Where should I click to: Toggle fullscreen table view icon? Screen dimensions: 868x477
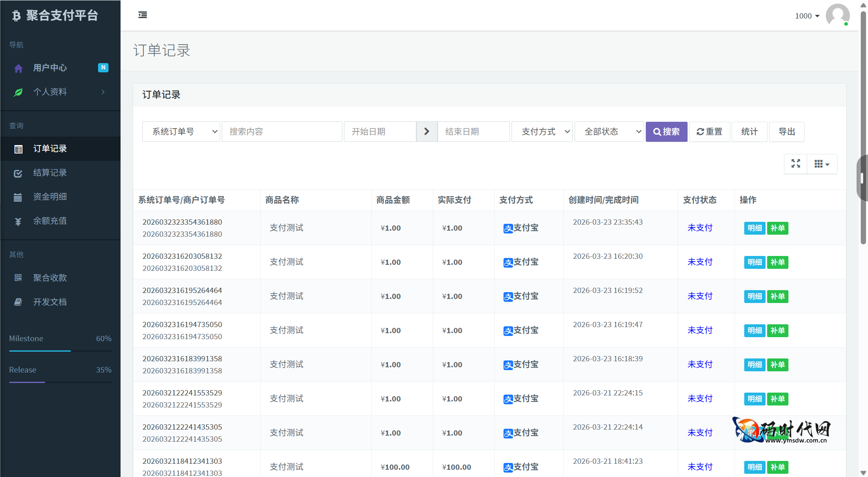[x=796, y=164]
